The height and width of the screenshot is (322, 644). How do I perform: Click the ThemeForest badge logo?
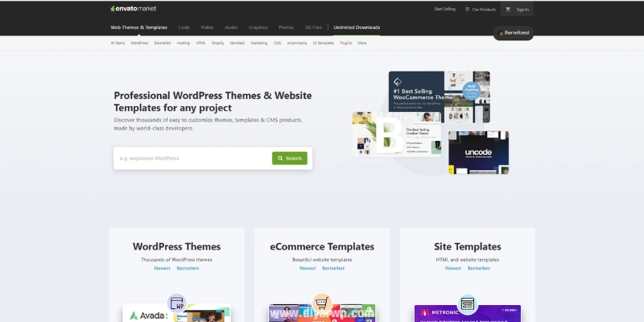point(514,34)
